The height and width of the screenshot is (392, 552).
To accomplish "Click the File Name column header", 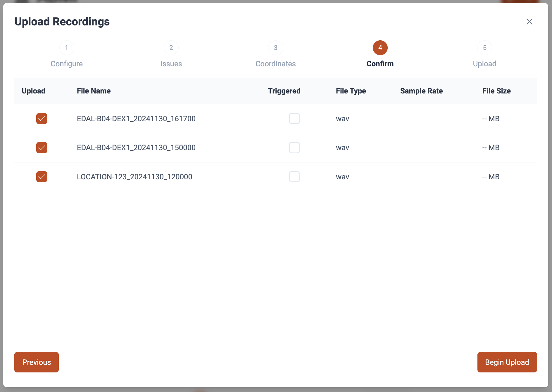I will tap(94, 91).
